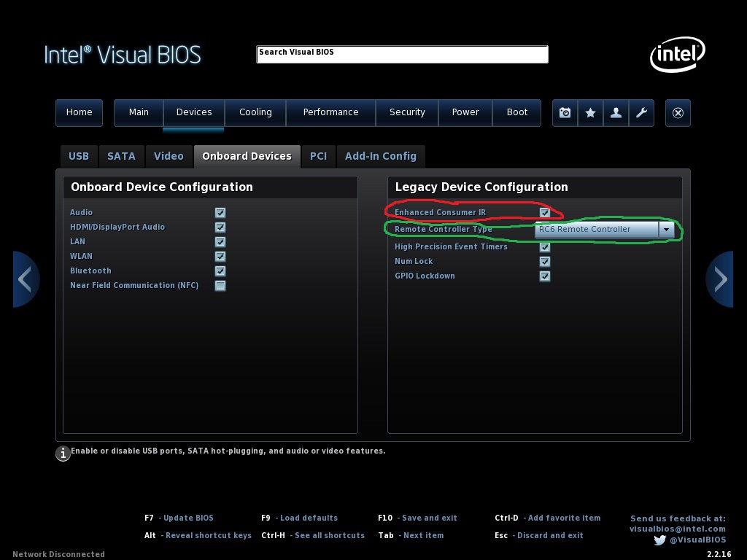Disable the WLAN checkbox
Image resolution: width=747 pixels, height=560 pixels.
pos(220,257)
